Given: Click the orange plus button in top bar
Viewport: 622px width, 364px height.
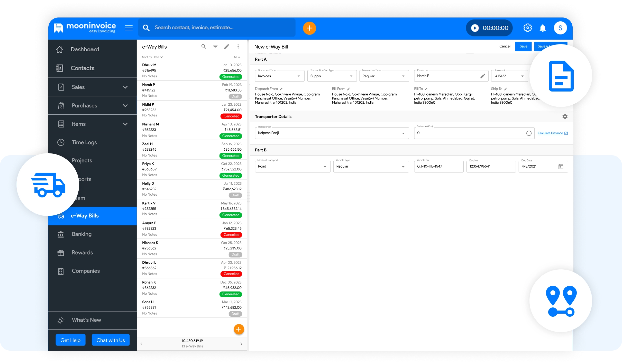Looking at the screenshot, I should (x=309, y=28).
